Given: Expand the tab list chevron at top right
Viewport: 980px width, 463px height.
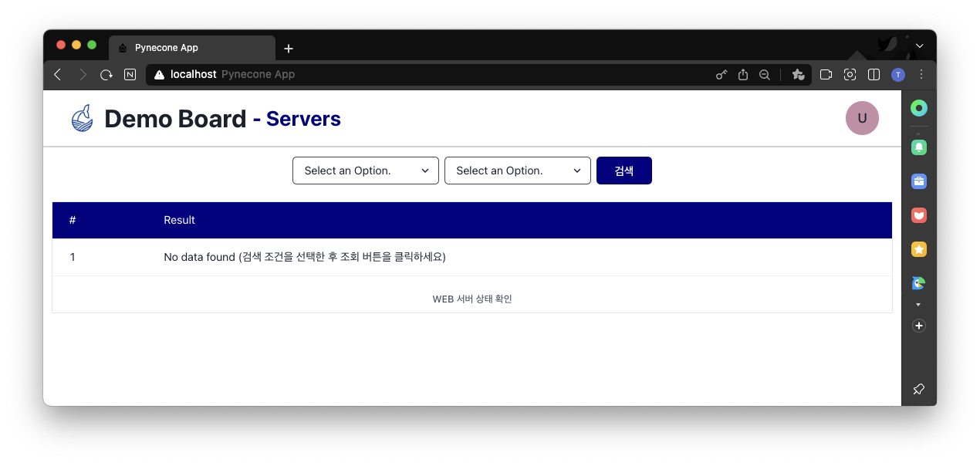Looking at the screenshot, I should pos(919,46).
